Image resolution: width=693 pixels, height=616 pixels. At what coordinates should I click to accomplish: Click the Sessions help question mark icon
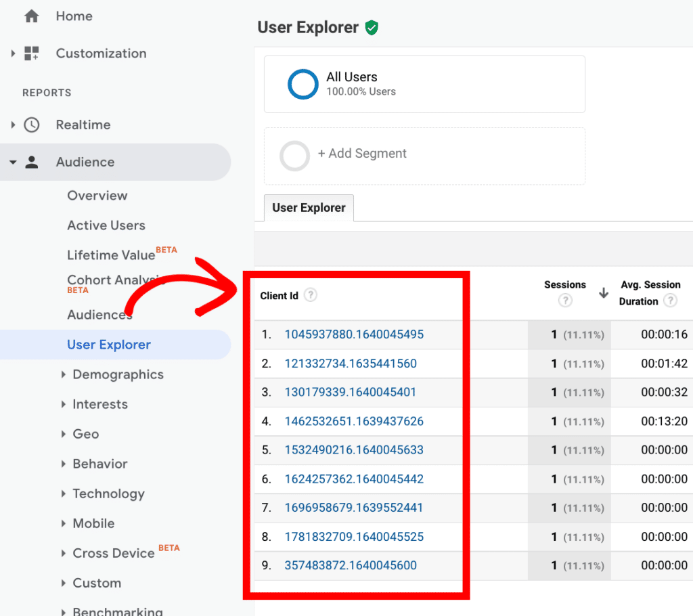click(565, 301)
